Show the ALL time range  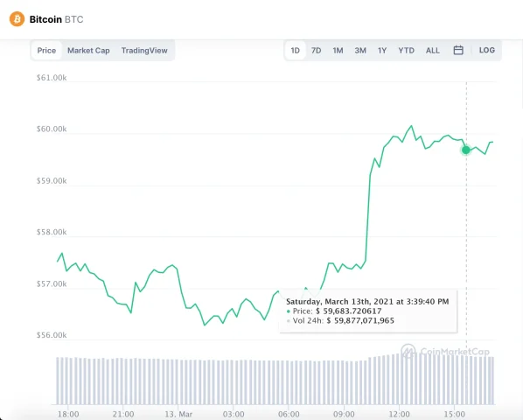433,51
